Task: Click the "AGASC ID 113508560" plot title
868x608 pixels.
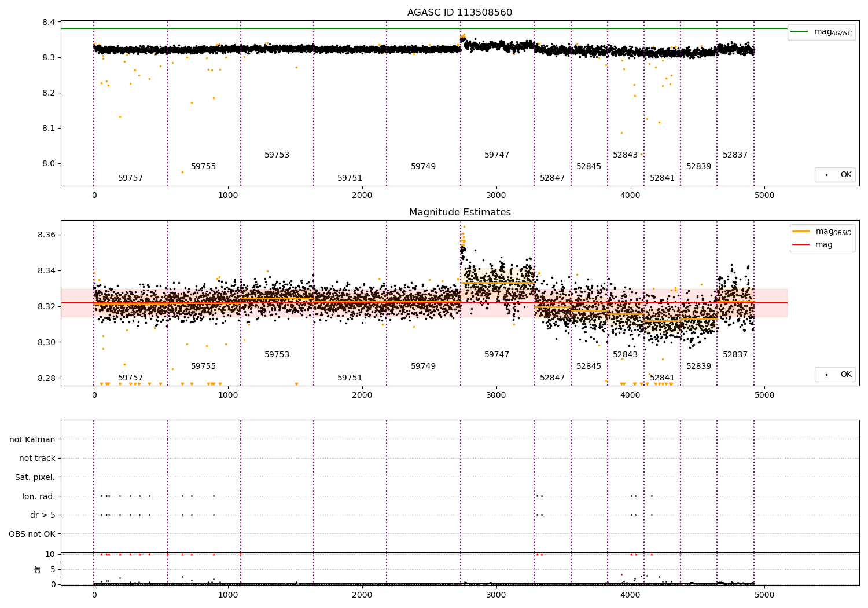Action: pyautogui.click(x=459, y=13)
